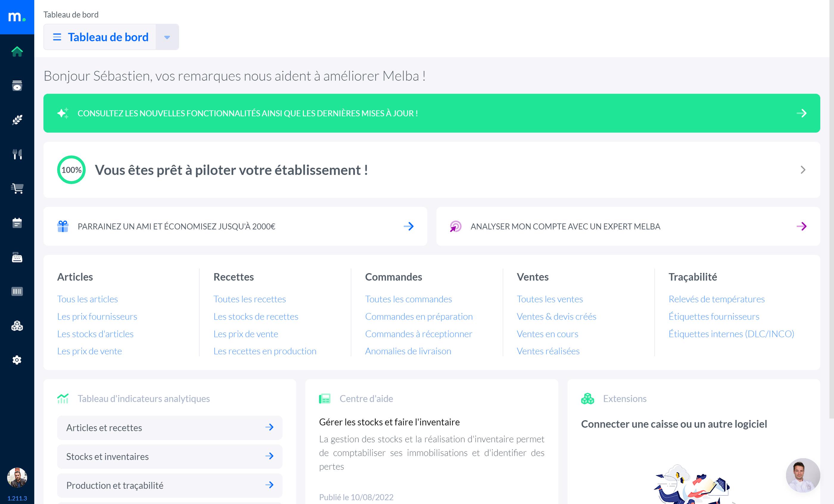Open Anomalies de livraison link
Image resolution: width=834 pixels, height=504 pixels.
408,351
